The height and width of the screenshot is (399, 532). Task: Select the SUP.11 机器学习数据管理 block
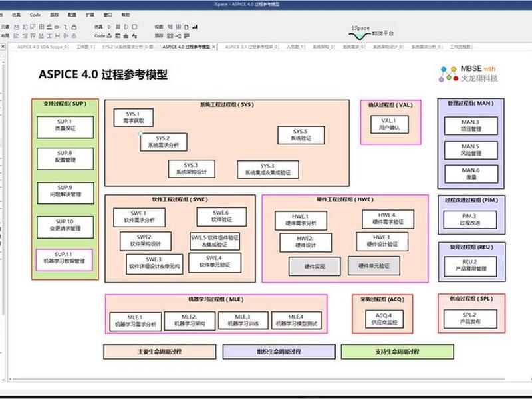[x=64, y=260]
